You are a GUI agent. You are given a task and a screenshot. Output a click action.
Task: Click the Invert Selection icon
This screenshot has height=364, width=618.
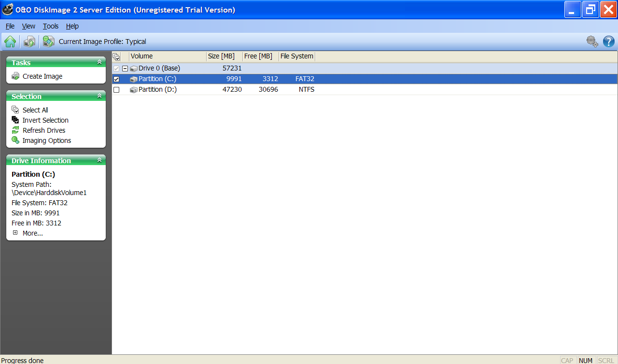[15, 120]
